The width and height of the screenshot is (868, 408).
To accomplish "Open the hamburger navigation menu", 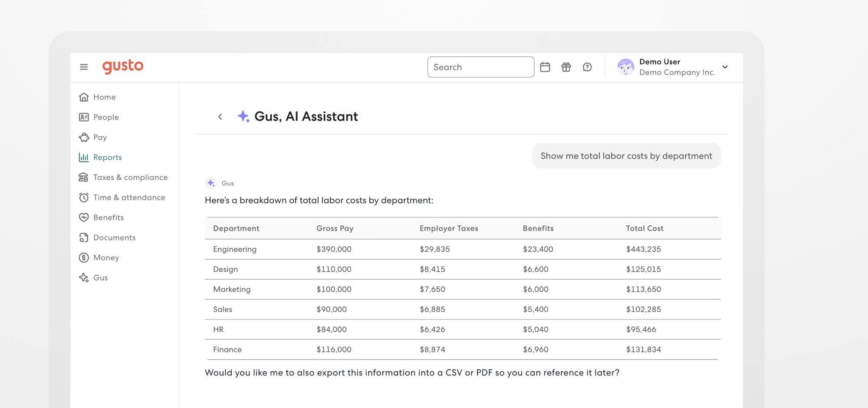I will point(84,67).
